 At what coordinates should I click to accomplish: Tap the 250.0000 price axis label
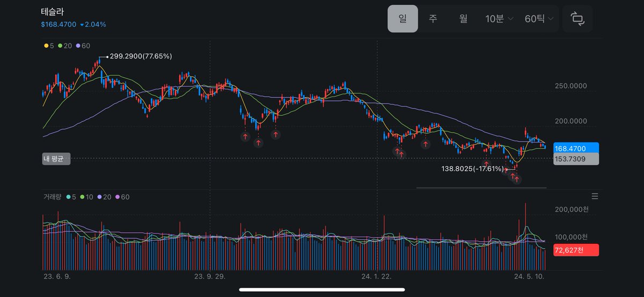(x=570, y=86)
